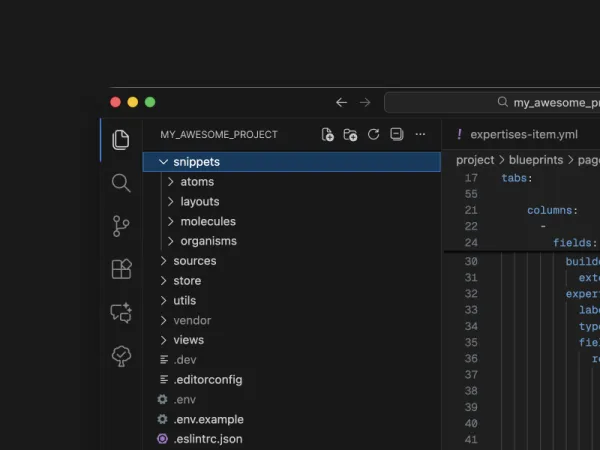Click the MY_AWESOME_PROJECT explorer header
The height and width of the screenshot is (450, 600).
[219, 135]
